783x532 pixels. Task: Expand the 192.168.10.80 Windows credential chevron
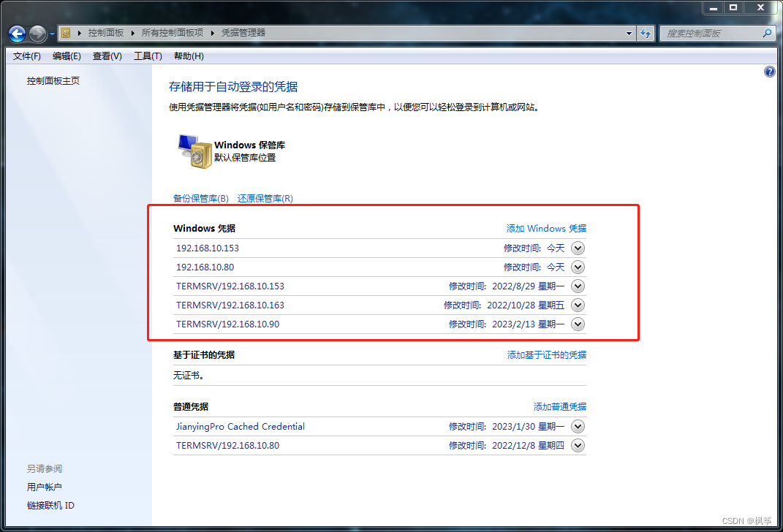point(578,267)
